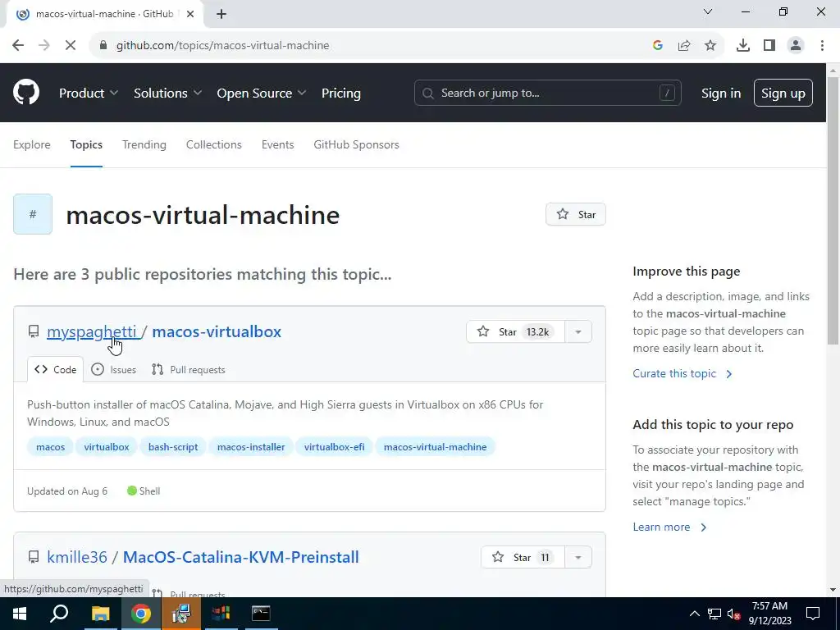The image size is (840, 630).
Task: Click the macos-installer topic tag
Action: click(x=251, y=447)
